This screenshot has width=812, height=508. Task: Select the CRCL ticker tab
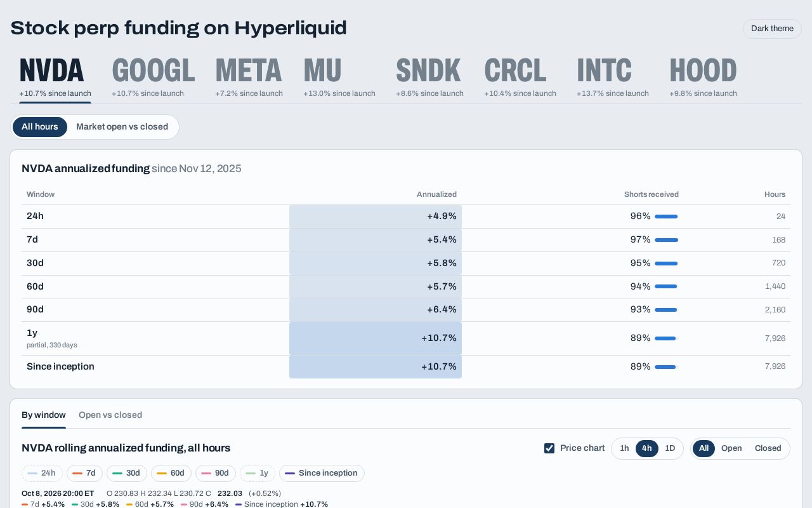(520, 77)
